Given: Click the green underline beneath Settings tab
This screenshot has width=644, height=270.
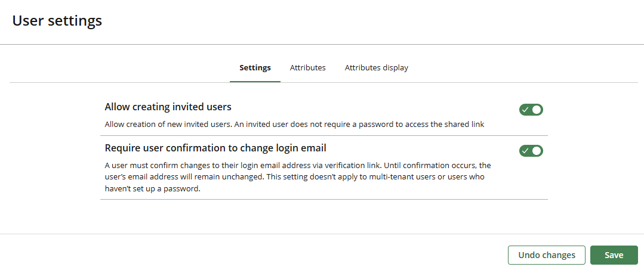Looking at the screenshot, I should 255,82.
